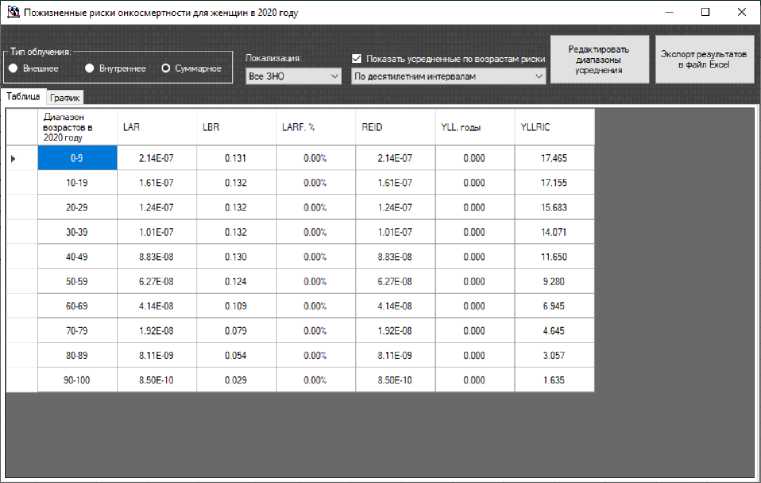Click YLLRIC value 6.945

(555, 306)
